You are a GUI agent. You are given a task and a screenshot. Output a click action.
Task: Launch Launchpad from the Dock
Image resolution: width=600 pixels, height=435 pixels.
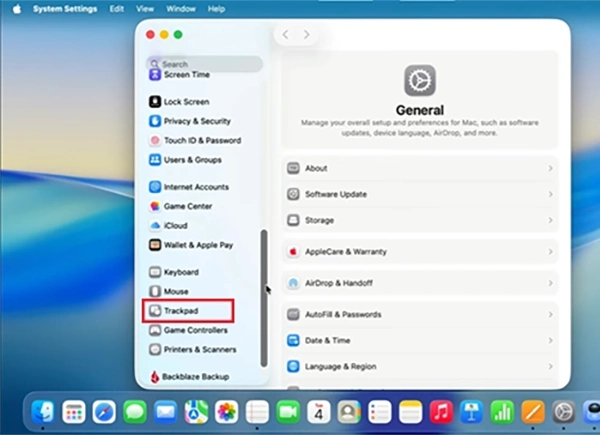pyautogui.click(x=73, y=412)
